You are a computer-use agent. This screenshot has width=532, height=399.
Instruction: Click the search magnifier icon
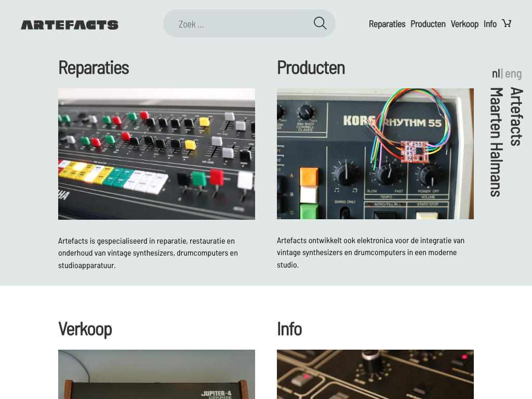pos(320,23)
